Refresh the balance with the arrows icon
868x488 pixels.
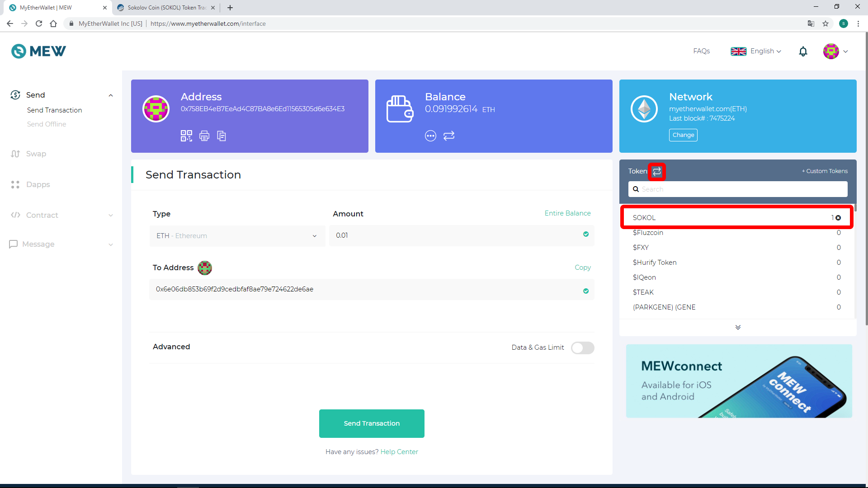coord(449,136)
